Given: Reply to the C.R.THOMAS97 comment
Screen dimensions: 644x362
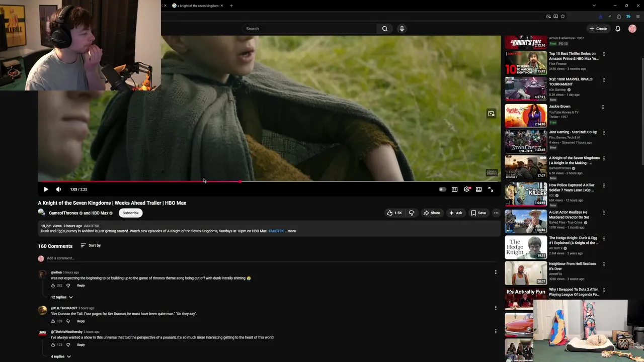Looking at the screenshot, I should (81, 321).
